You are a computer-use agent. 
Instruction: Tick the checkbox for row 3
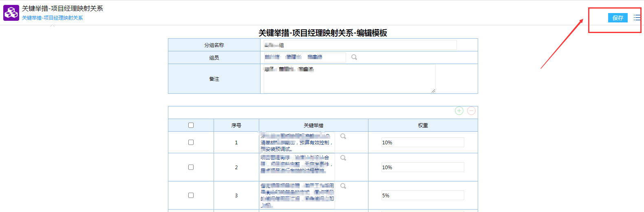191,195
